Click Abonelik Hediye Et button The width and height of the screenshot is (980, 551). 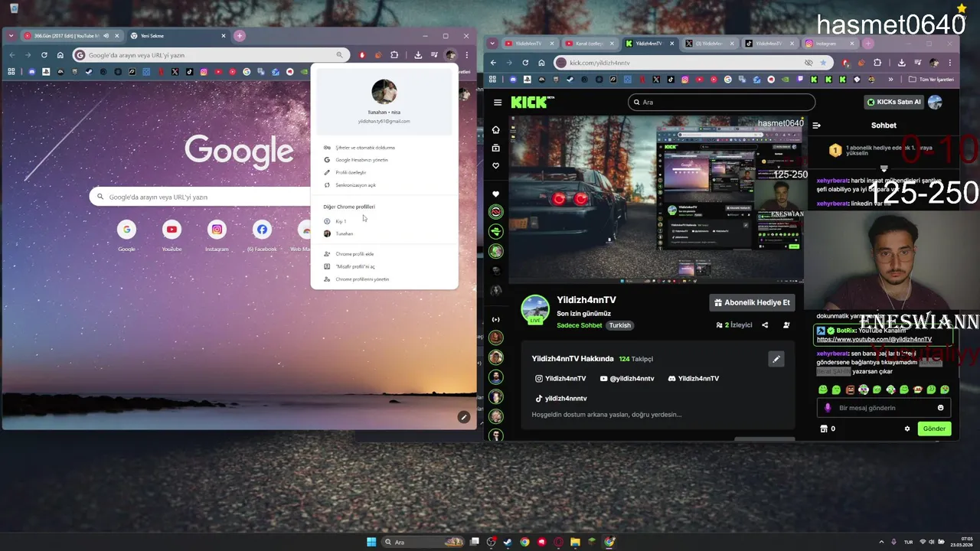(x=752, y=302)
